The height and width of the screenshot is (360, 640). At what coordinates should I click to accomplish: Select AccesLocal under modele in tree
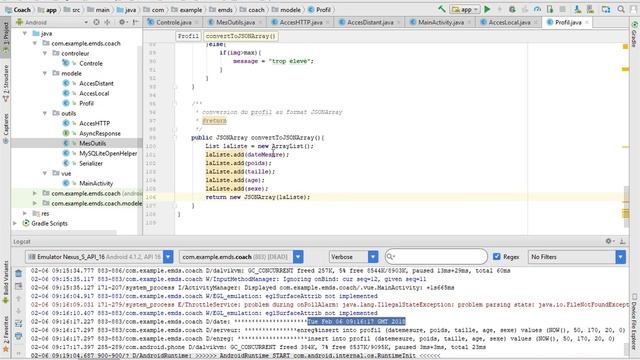tap(94, 93)
